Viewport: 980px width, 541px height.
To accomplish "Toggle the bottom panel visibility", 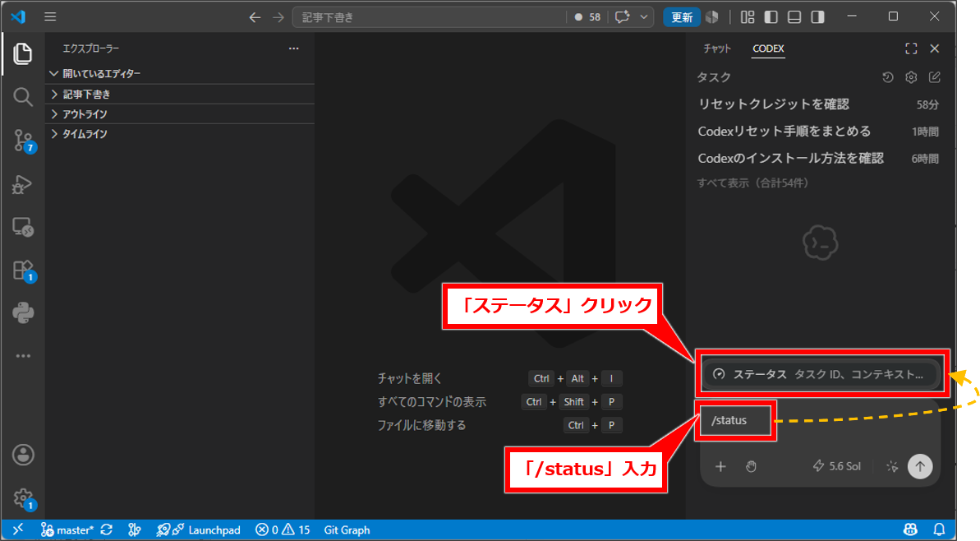I will (794, 17).
